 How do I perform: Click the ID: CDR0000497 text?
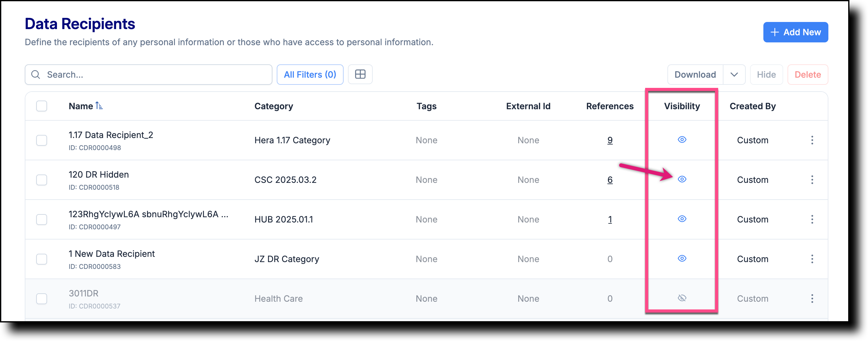point(95,227)
